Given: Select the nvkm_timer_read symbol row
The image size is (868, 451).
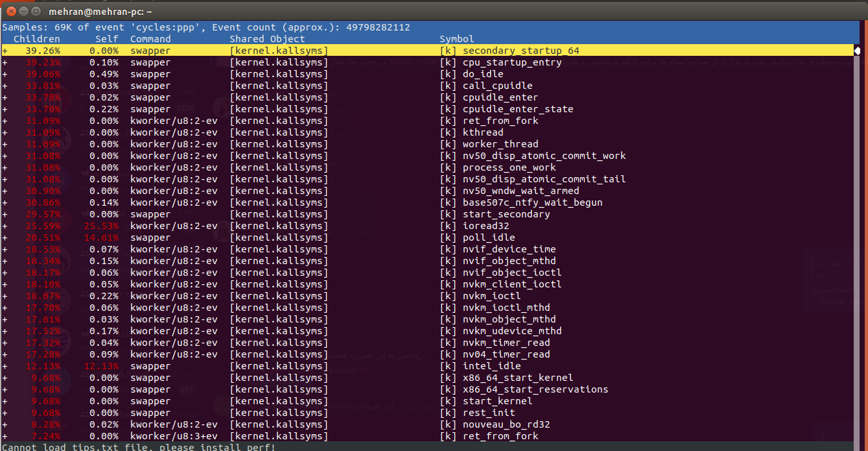Looking at the screenshot, I should (x=506, y=343).
